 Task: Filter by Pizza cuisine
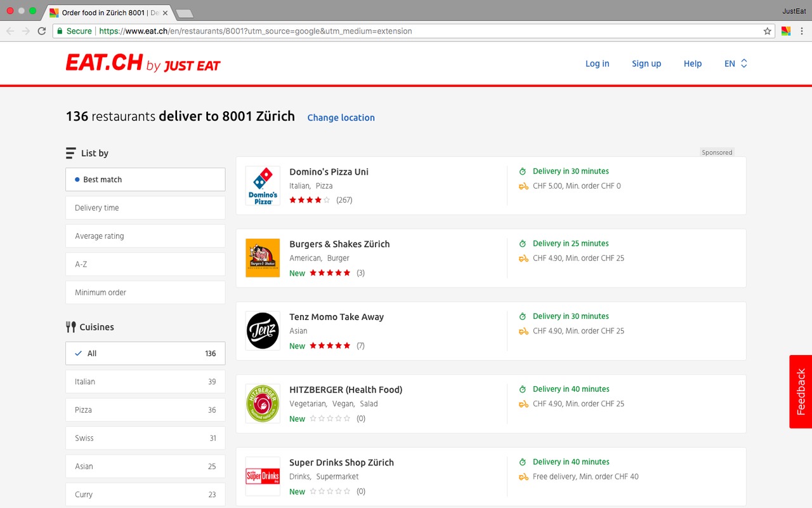coord(145,410)
